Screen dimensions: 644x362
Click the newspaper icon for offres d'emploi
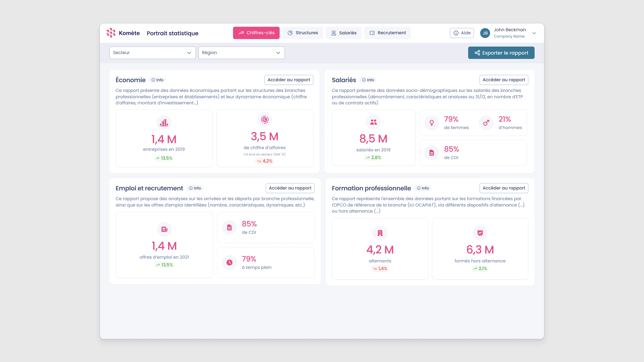coord(164,229)
